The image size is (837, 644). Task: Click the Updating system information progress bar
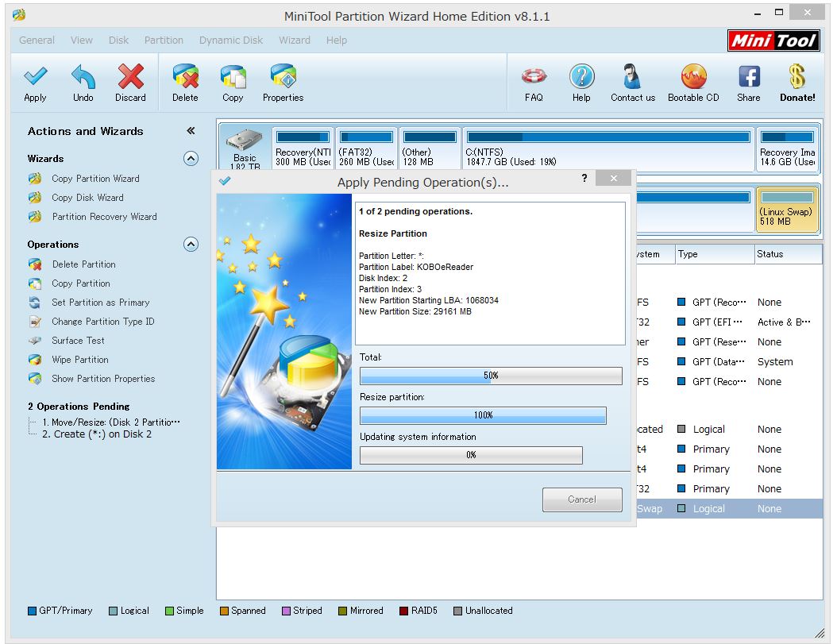471,455
